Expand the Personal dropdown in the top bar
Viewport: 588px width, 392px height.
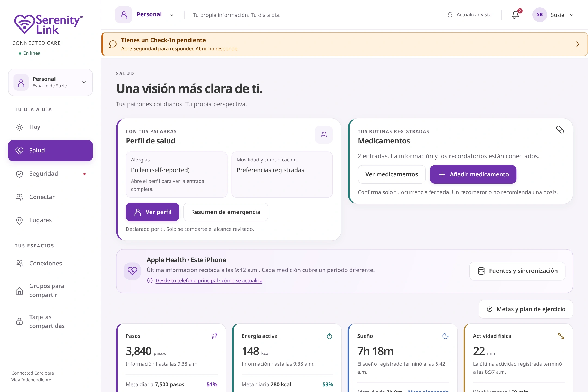172,15
